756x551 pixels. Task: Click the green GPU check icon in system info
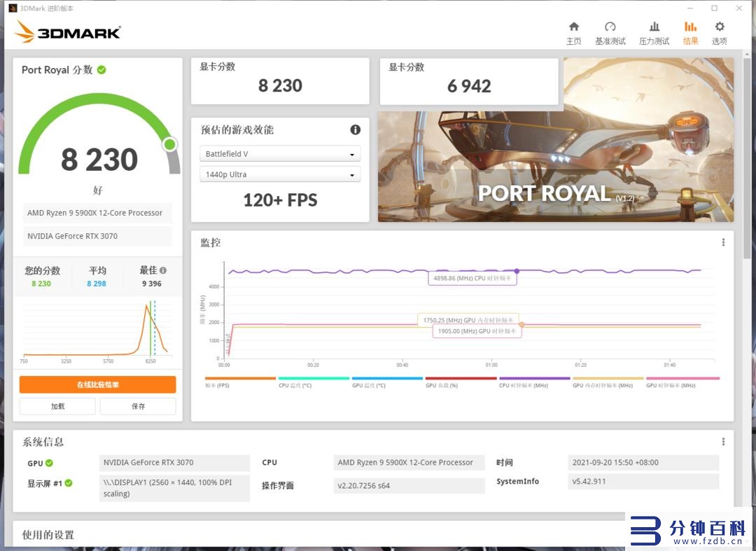pyautogui.click(x=49, y=463)
